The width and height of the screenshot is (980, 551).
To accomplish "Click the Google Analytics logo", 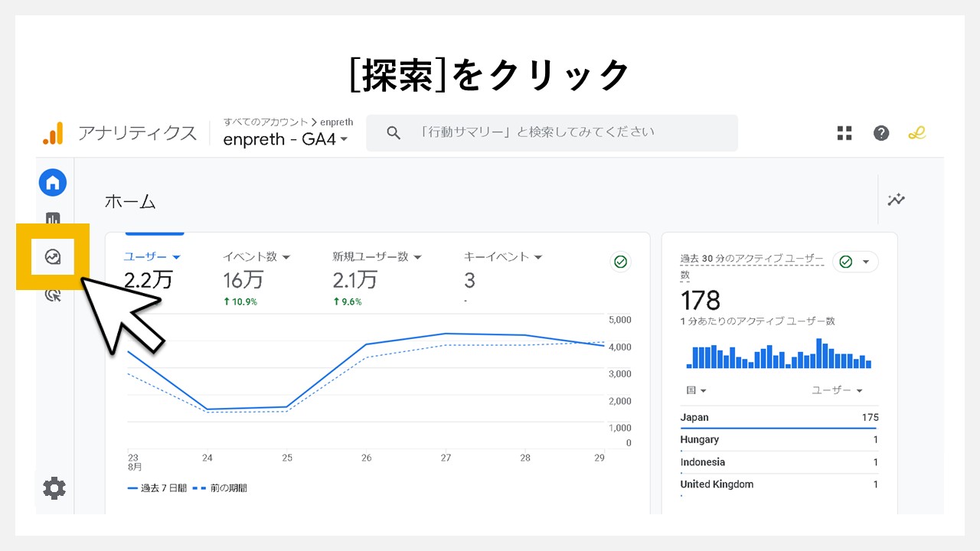I will (52, 132).
